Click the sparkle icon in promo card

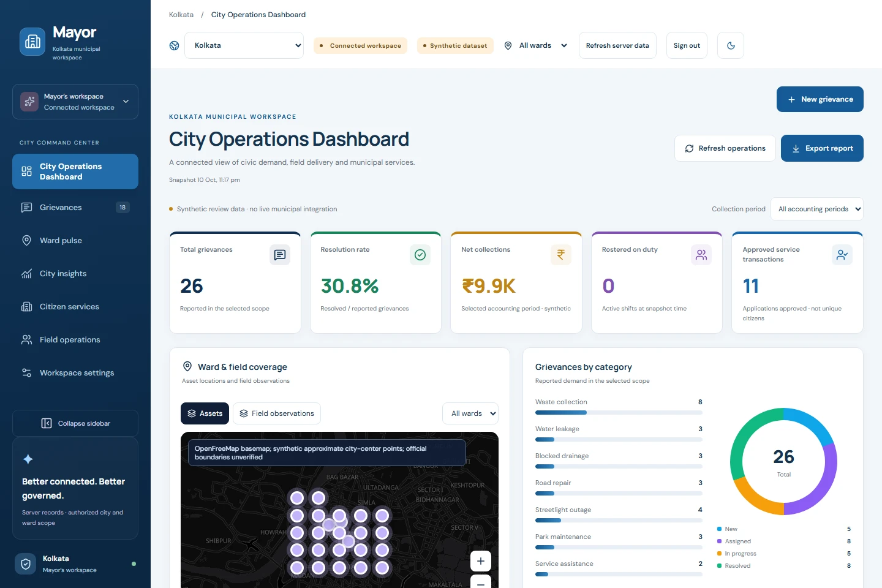[28, 459]
